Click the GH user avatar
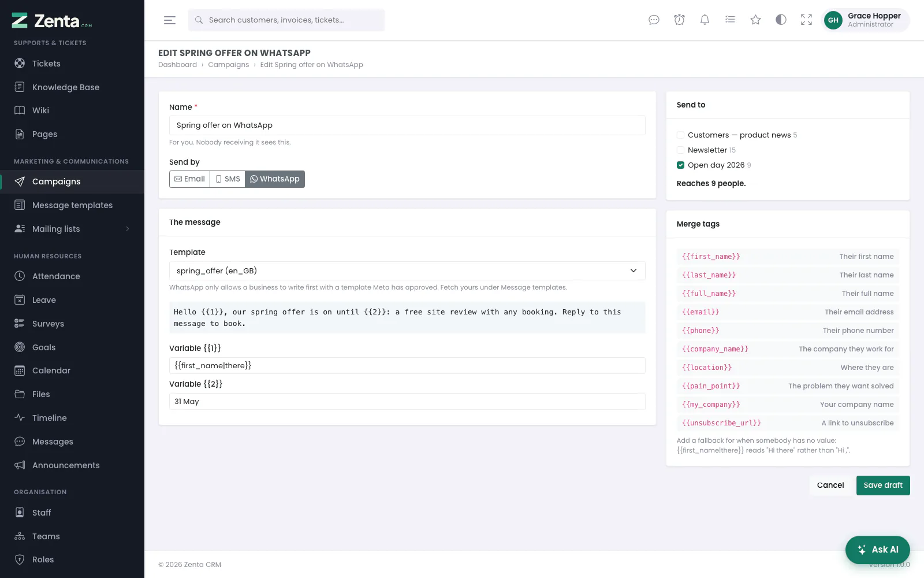924x578 pixels. pos(833,20)
